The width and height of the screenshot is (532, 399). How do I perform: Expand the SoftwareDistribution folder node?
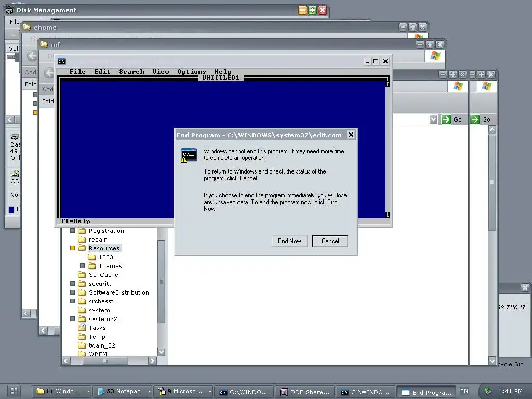point(72,292)
